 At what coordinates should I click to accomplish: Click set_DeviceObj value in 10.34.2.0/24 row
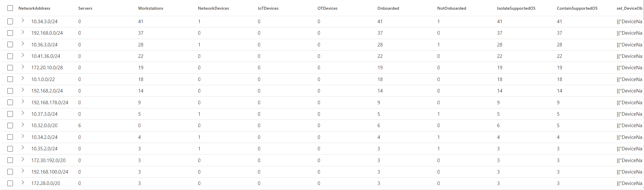[x=629, y=137]
